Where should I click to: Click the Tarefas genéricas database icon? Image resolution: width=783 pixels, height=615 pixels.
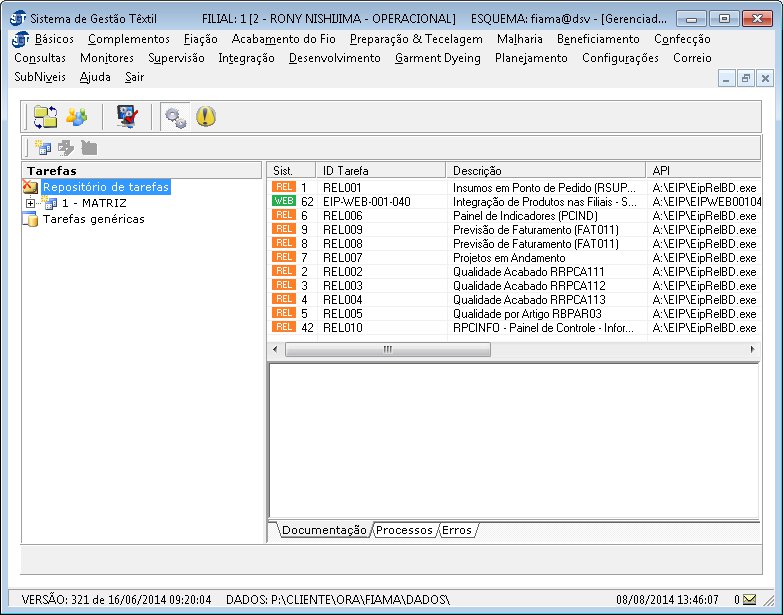click(x=30, y=219)
